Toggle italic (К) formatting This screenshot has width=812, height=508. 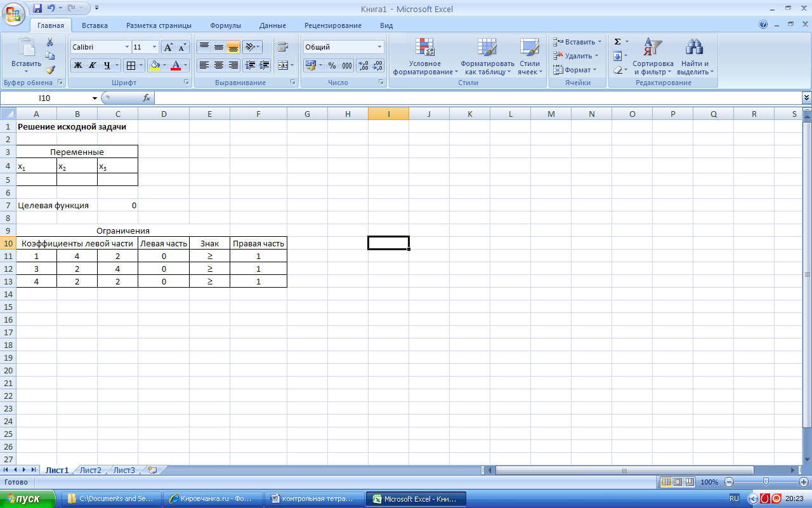pos(93,65)
